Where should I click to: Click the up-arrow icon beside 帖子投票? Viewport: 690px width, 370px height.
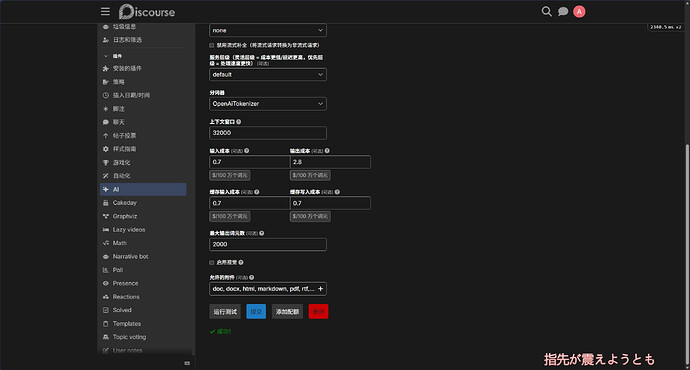pos(106,136)
